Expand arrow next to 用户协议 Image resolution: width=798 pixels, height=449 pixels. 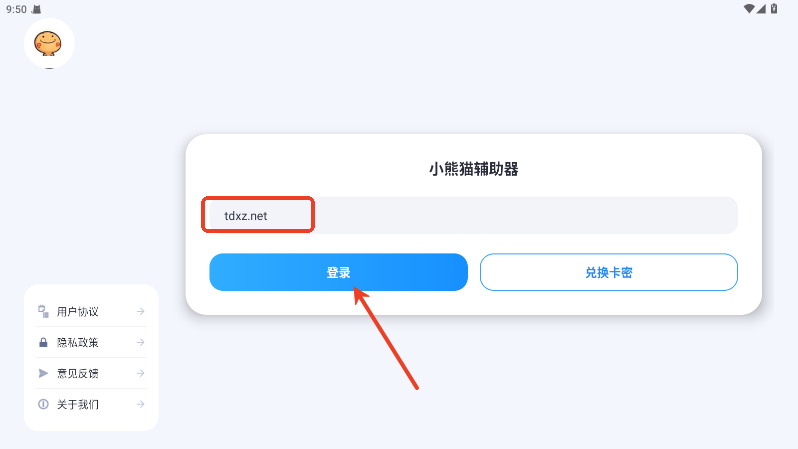click(141, 311)
